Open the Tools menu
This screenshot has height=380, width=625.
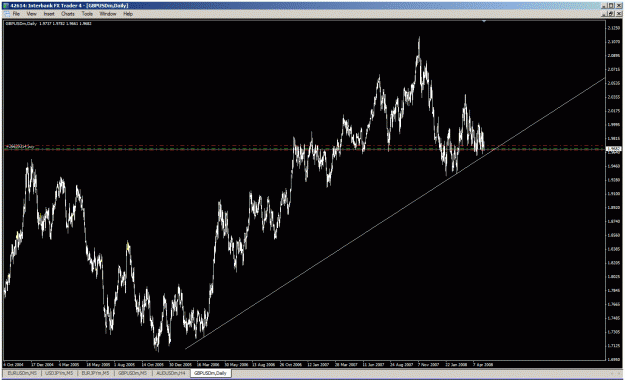[x=87, y=14]
